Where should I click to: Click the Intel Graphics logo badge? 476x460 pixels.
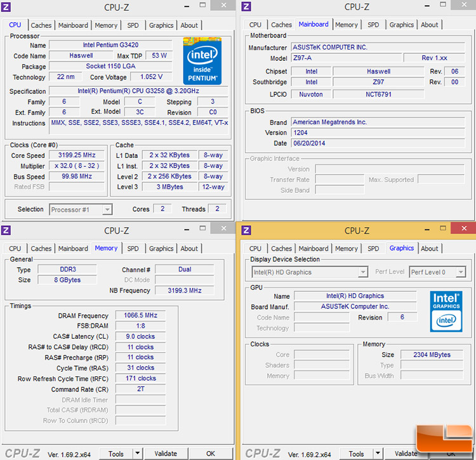[x=446, y=312]
